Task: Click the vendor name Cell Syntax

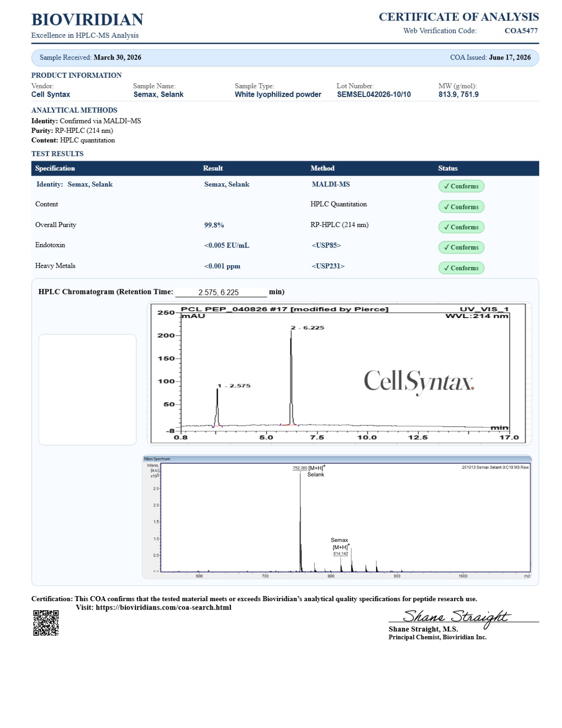Action: point(51,95)
